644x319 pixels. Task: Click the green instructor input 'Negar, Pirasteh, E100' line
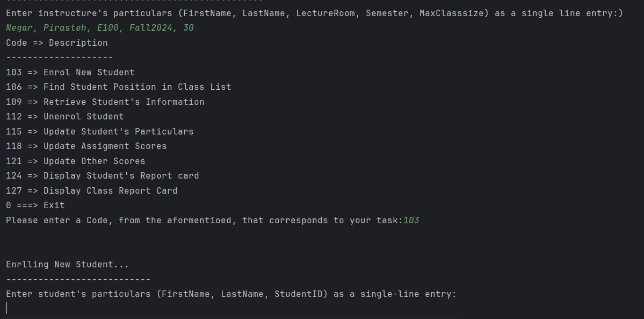100,28
